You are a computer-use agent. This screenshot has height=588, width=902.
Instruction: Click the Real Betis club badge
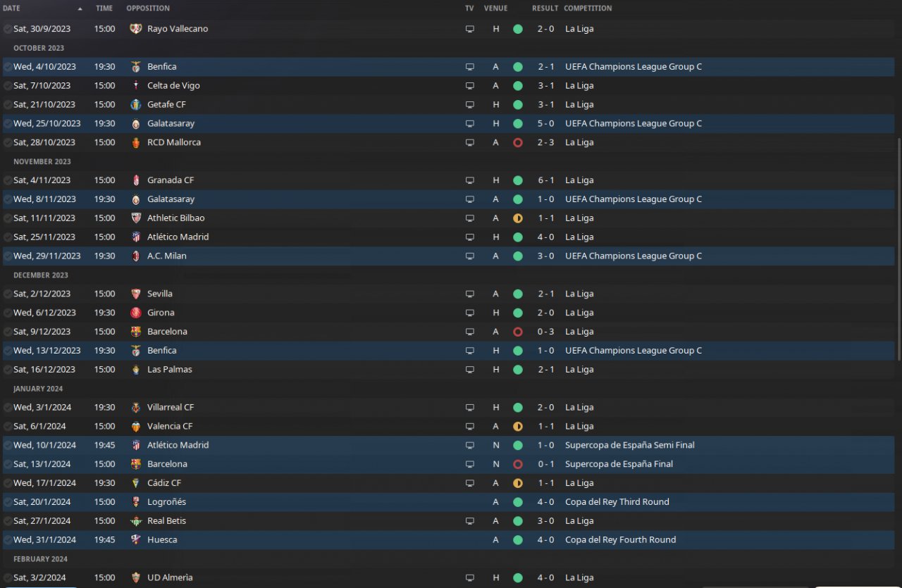pyautogui.click(x=136, y=521)
